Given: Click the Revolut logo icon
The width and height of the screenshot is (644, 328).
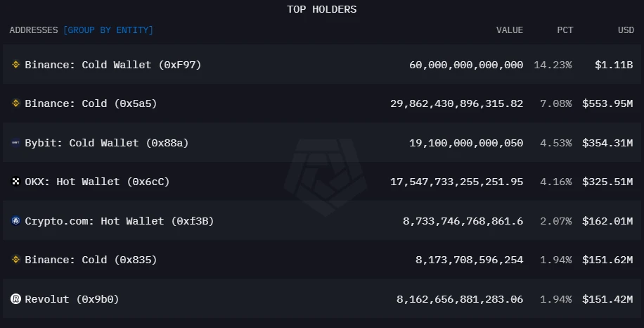Looking at the screenshot, I should (15, 299).
